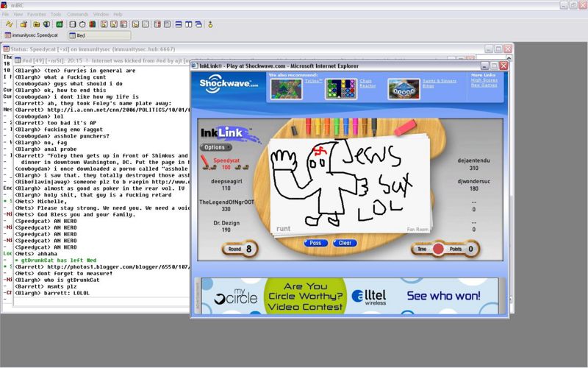The width and height of the screenshot is (588, 368).
Task: Select the red marker color
Action: pos(309,125)
